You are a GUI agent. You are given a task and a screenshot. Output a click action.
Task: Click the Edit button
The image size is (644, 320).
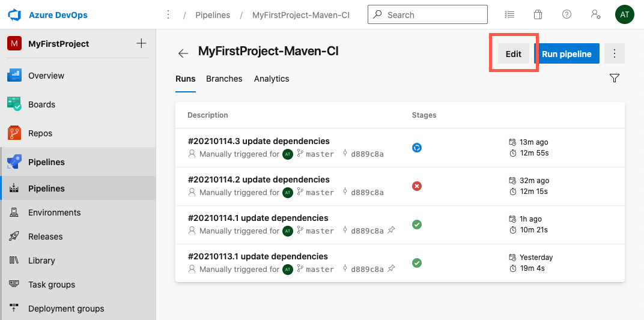click(x=514, y=54)
